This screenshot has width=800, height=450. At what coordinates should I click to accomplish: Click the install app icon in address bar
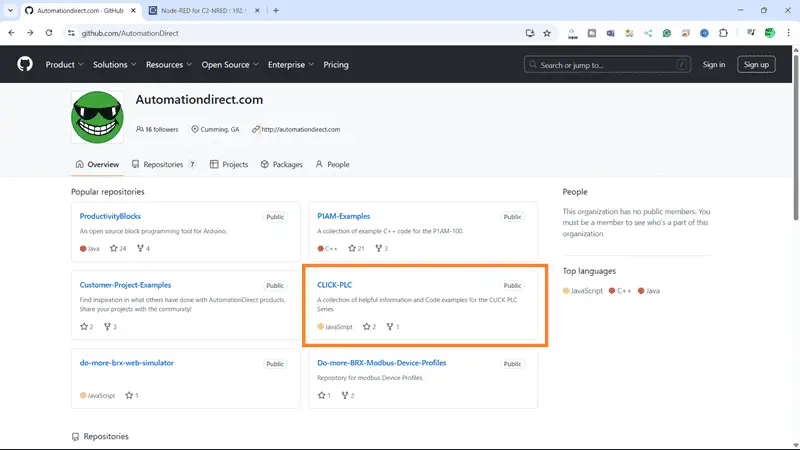[530, 33]
